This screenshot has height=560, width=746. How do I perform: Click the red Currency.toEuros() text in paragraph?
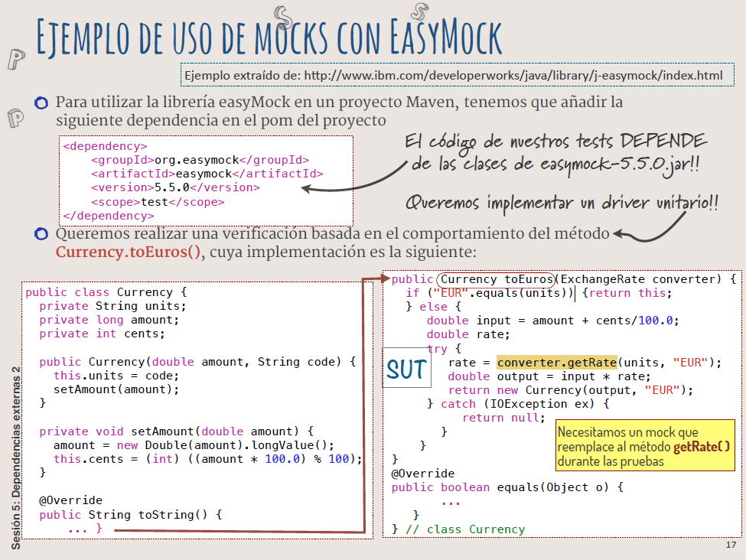(129, 252)
